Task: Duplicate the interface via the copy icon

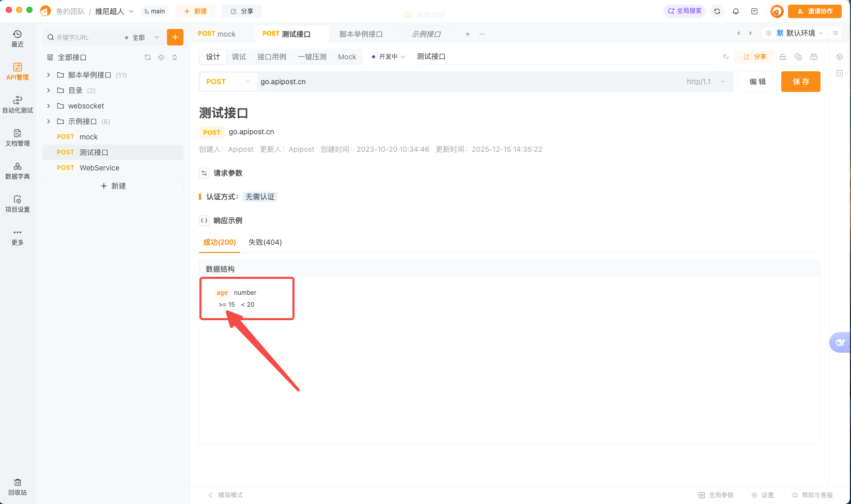Action: tap(798, 57)
